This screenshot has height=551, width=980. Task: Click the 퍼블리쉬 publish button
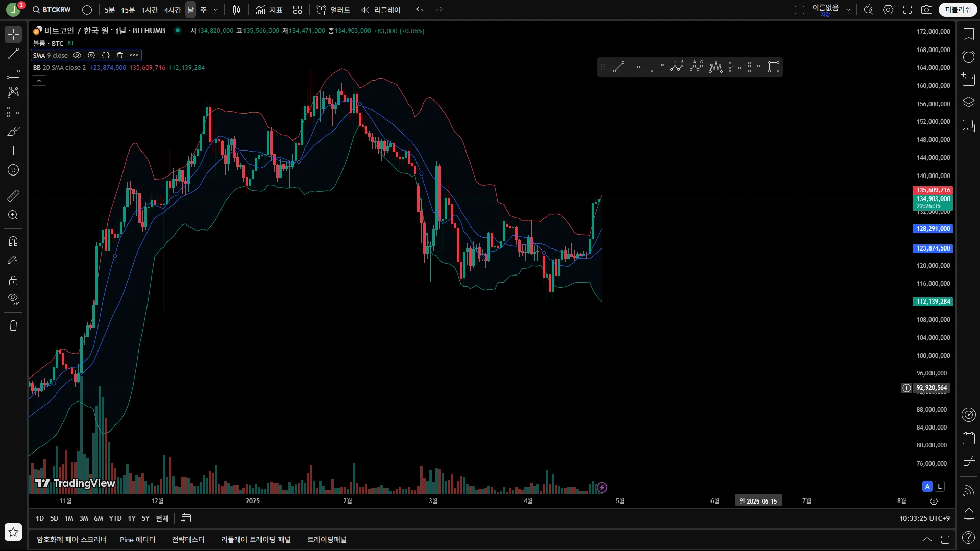coord(958,10)
